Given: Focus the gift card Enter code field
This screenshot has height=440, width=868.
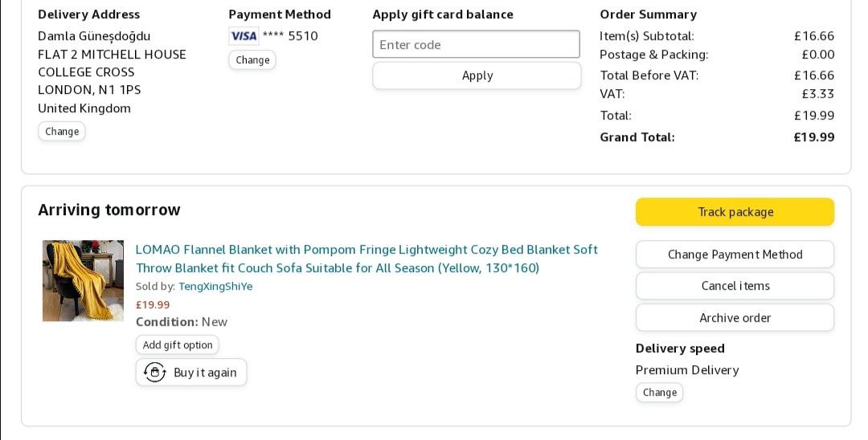Looking at the screenshot, I should [476, 45].
